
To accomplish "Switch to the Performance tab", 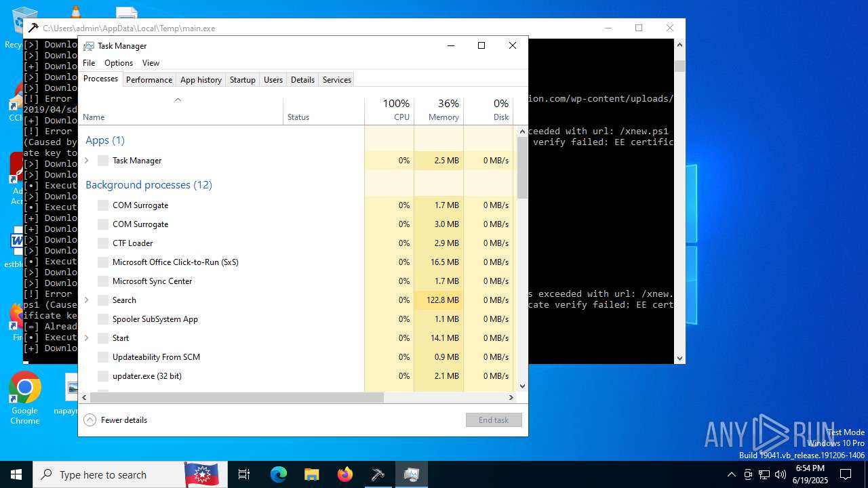I will point(149,80).
